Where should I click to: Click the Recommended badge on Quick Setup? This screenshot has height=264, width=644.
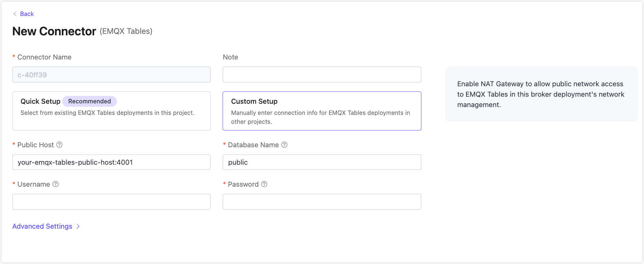coord(89,101)
